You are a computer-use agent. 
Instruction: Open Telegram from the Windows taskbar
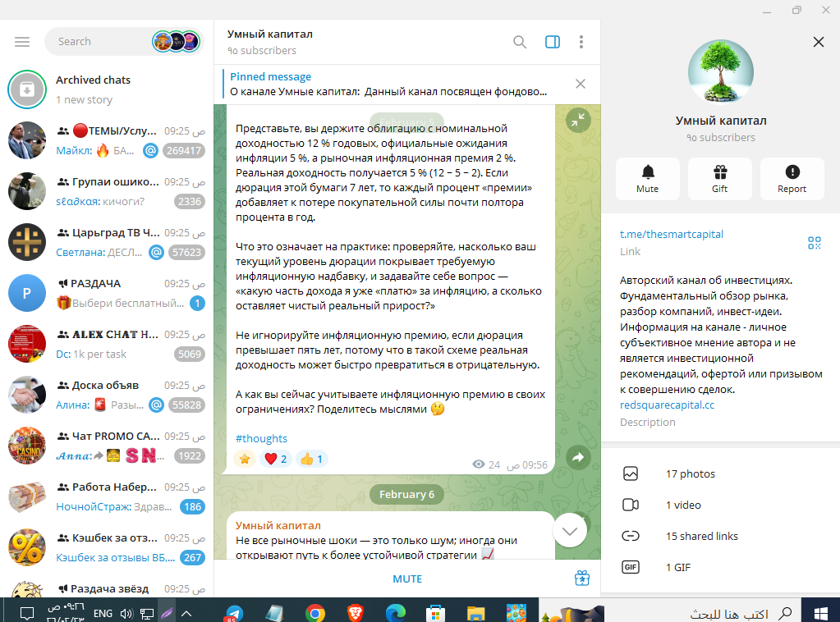coord(233,613)
